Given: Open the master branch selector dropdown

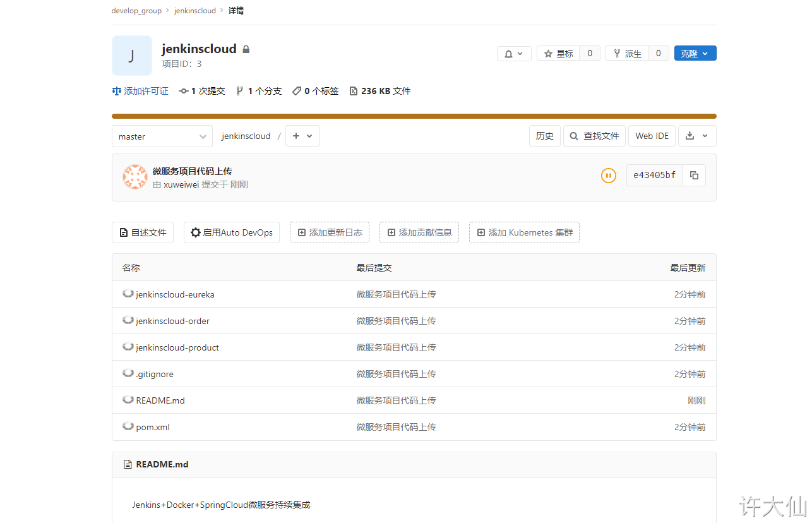Looking at the screenshot, I should pos(162,136).
